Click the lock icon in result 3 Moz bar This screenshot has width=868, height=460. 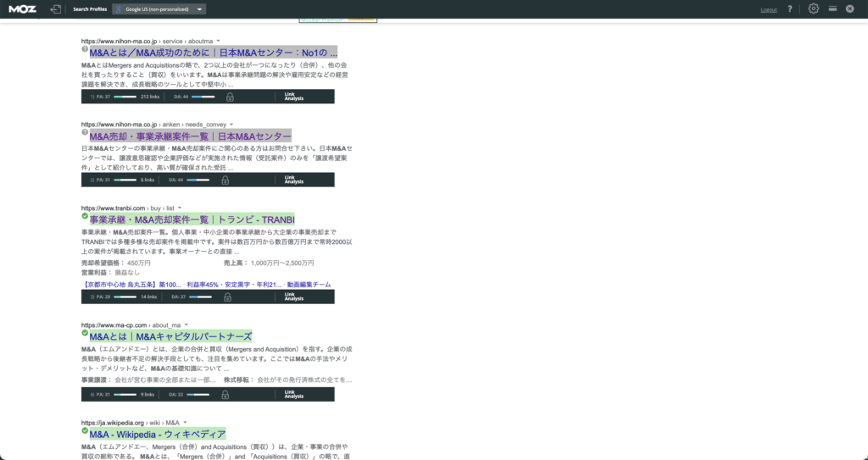pyautogui.click(x=227, y=297)
